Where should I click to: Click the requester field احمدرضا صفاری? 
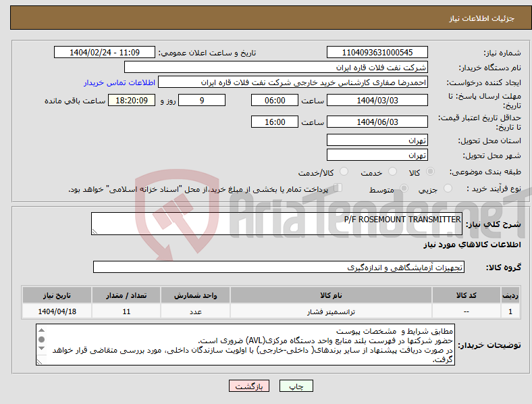[x=293, y=82]
